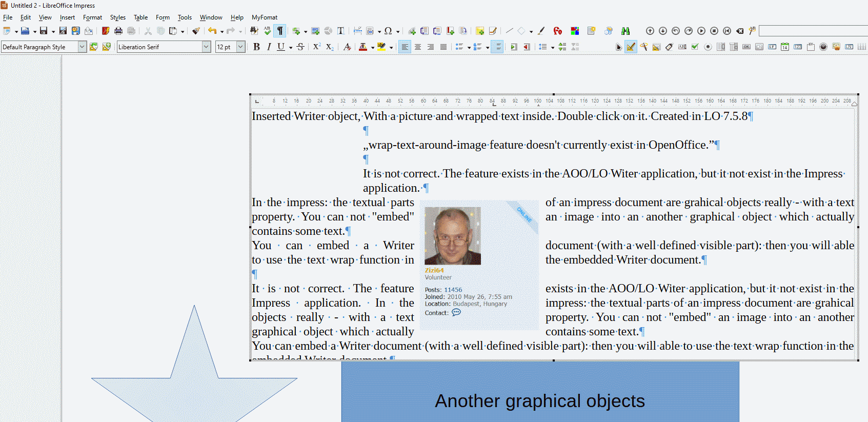
Task: Click the red Fo macro icon
Action: click(x=558, y=31)
